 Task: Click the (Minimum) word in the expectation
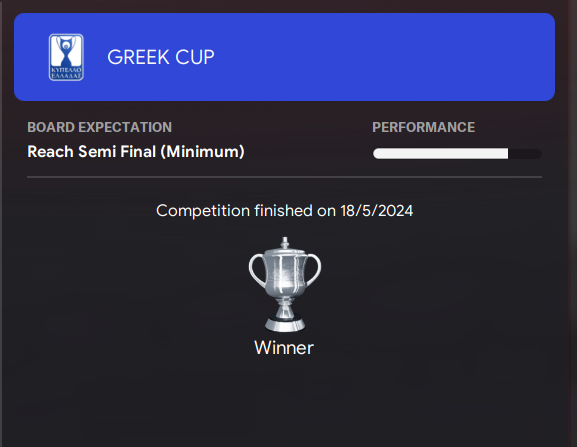(x=203, y=152)
